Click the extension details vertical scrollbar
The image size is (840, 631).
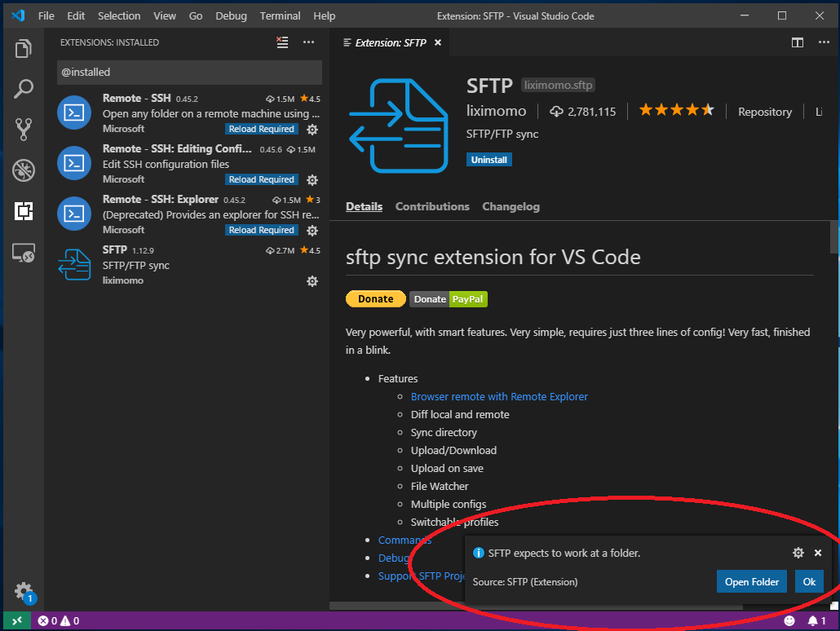pos(834,237)
